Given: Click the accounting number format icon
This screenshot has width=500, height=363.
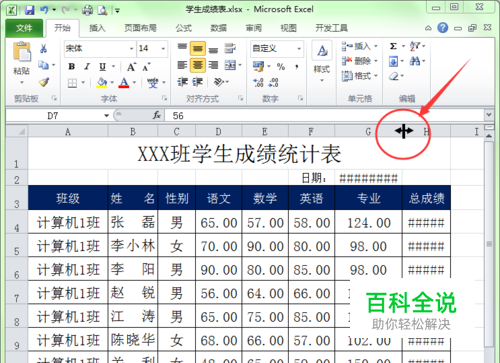Looking at the screenshot, I should (258, 66).
